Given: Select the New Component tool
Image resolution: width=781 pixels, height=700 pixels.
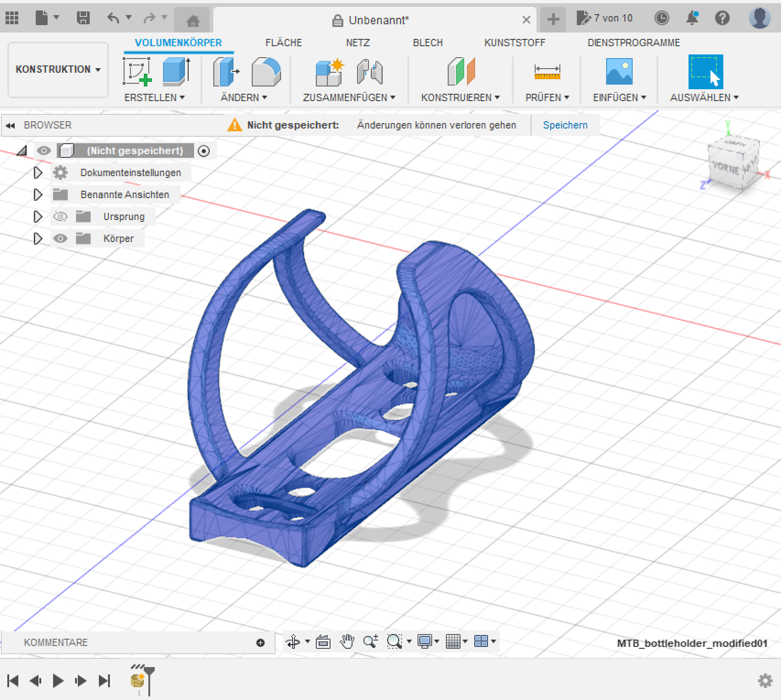Looking at the screenshot, I should [330, 72].
